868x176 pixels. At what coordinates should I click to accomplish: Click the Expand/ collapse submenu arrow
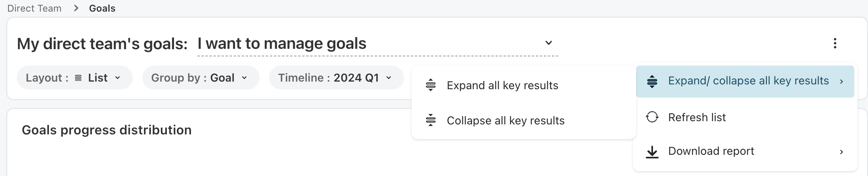(x=842, y=81)
